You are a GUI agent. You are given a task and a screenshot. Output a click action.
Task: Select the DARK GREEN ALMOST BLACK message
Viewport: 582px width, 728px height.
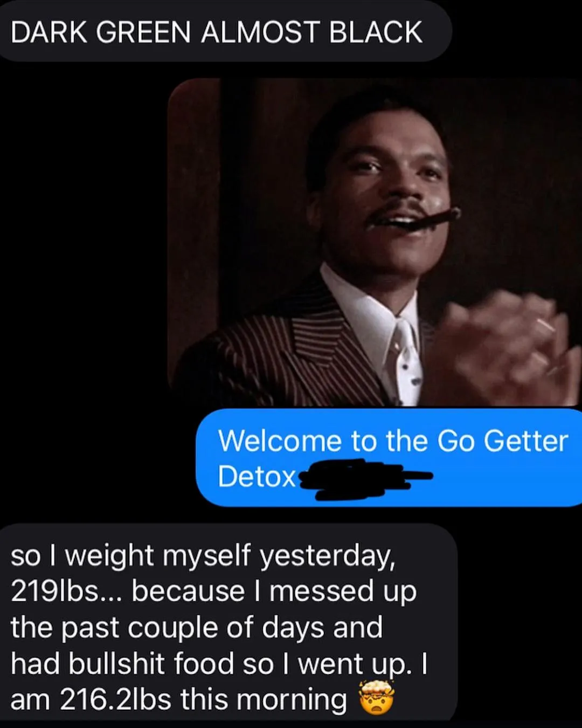(225, 31)
